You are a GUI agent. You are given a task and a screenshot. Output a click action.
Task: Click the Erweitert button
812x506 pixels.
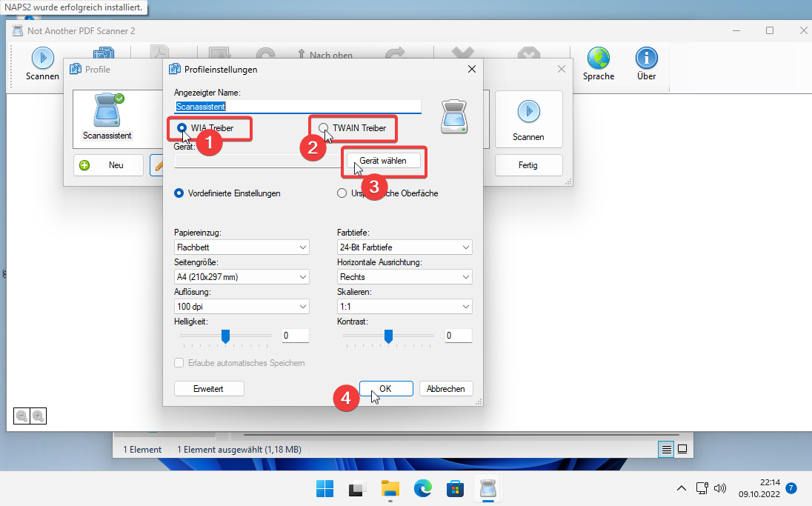point(209,388)
